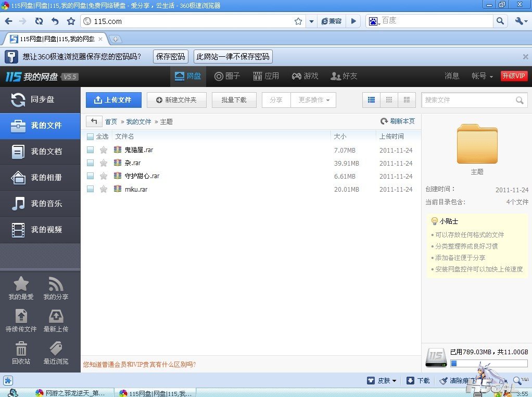The image size is (532, 397).
Task: Star the miku.rar file
Action: [104, 189]
